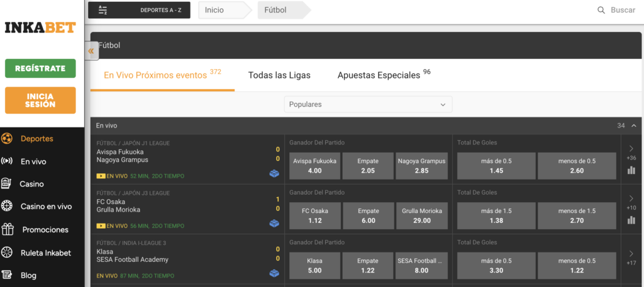This screenshot has height=287, width=644.
Task: Open statistics chart icon for FC Osaka match
Action: click(631, 220)
